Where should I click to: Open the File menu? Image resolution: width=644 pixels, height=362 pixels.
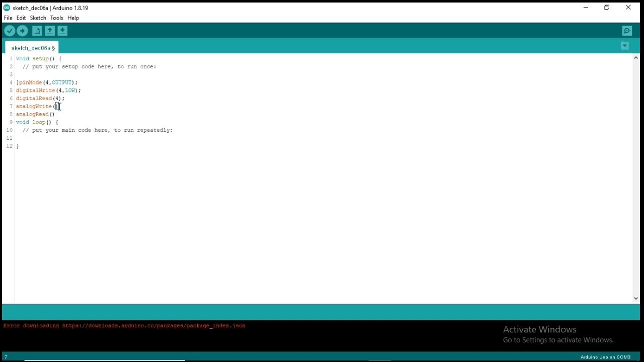tap(8, 18)
